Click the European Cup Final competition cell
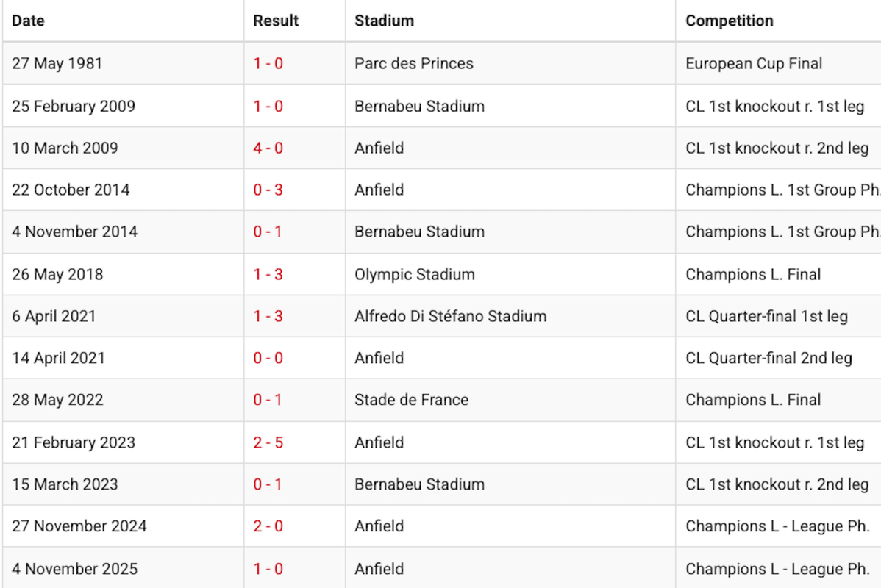The height and width of the screenshot is (588, 881). click(754, 64)
